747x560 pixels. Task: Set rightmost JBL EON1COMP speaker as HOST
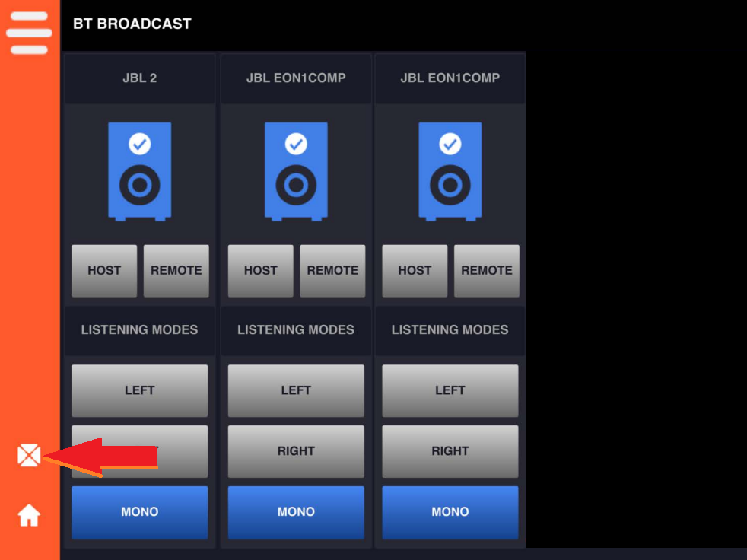pyautogui.click(x=415, y=271)
